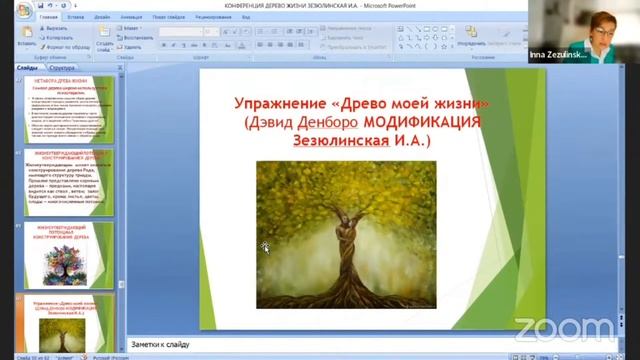Select the triangle shape in gallery
640x360 pixels.
400,38
